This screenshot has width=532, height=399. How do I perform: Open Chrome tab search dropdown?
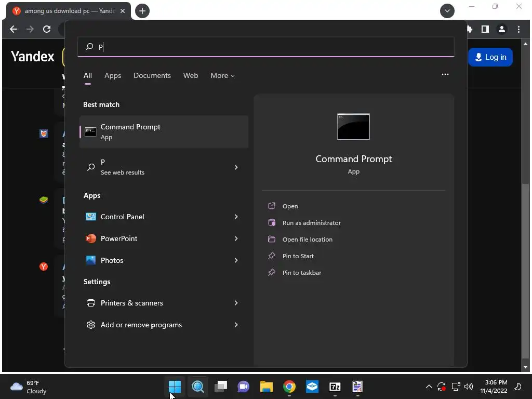[447, 11]
